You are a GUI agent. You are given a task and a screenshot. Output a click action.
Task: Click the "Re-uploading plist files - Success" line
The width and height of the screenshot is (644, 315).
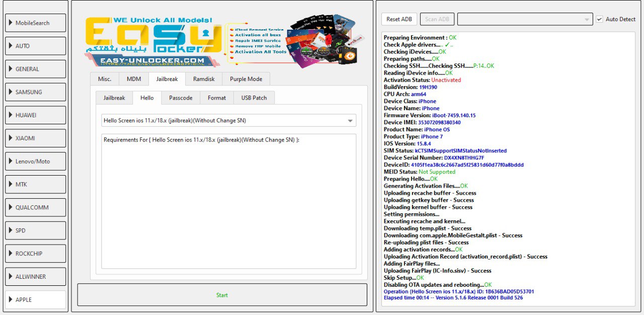coord(426,242)
